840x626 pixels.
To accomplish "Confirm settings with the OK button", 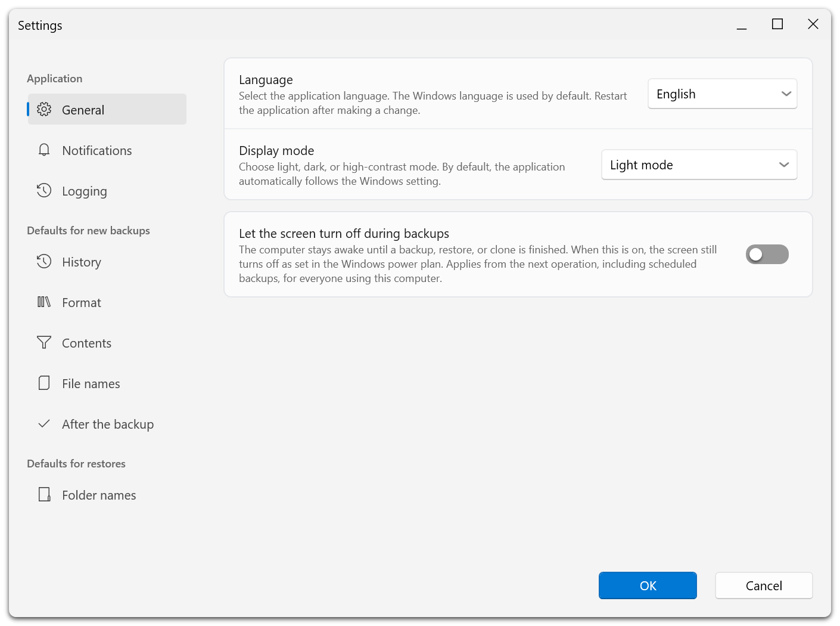I will 648,585.
